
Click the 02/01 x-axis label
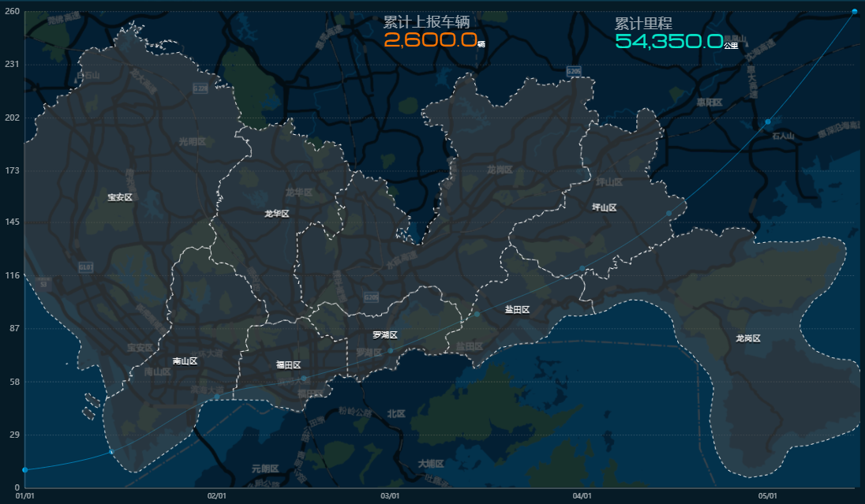click(x=217, y=496)
